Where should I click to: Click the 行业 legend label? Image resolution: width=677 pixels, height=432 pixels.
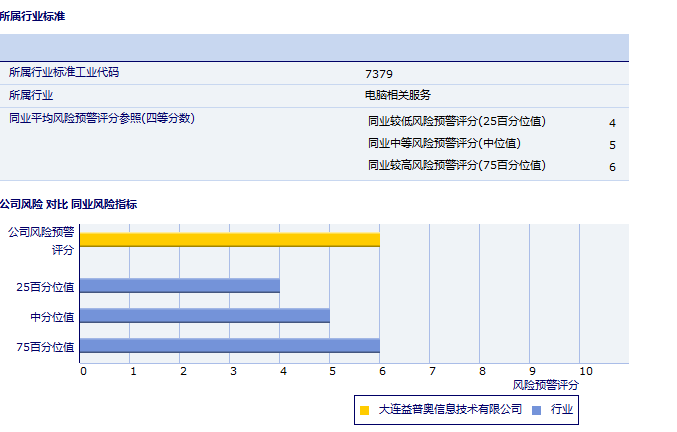[562, 410]
